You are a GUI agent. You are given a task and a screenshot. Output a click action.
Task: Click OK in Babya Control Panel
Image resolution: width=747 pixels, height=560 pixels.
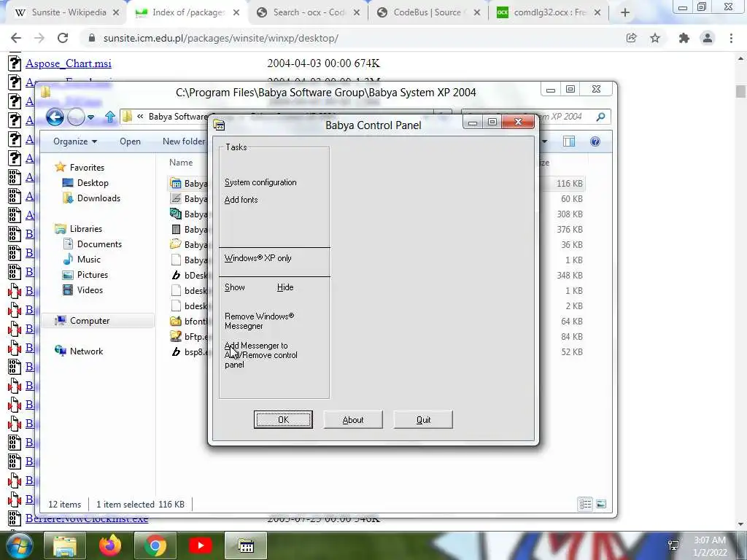pyautogui.click(x=283, y=419)
